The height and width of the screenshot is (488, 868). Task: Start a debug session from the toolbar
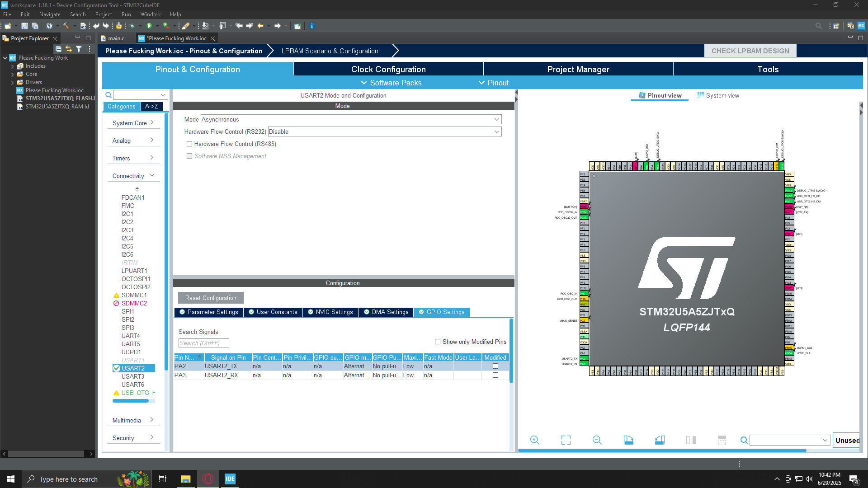coord(132,26)
